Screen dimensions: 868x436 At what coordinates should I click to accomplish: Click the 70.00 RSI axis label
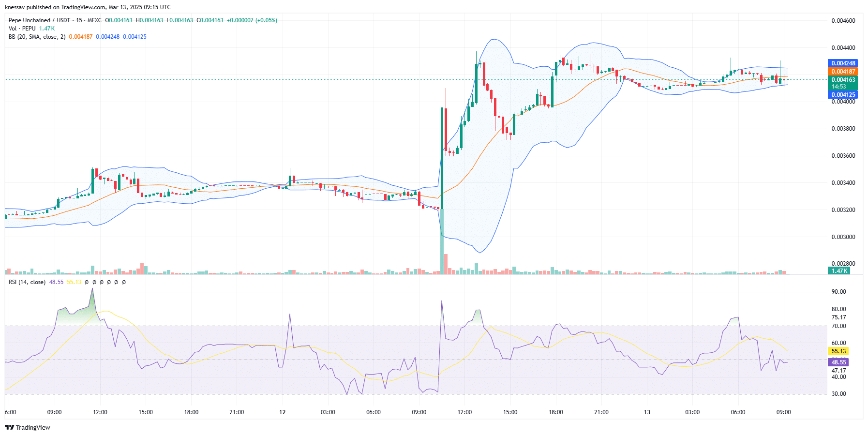tap(839, 326)
